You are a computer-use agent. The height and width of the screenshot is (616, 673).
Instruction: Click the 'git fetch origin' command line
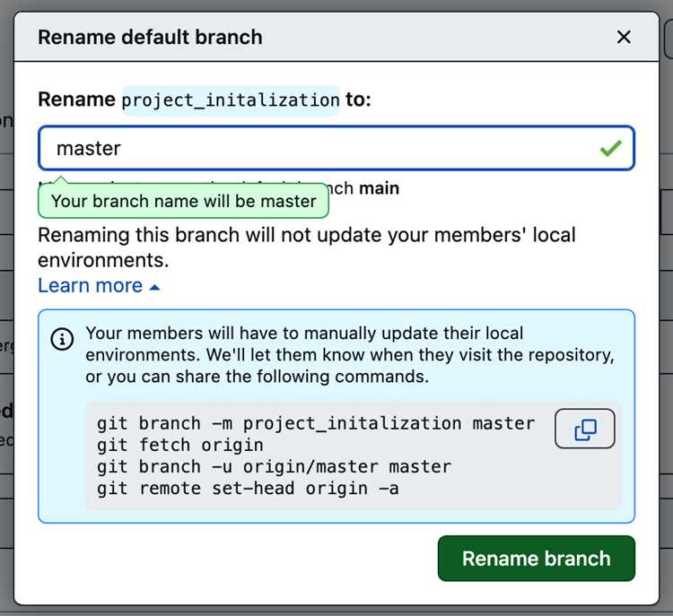(x=180, y=446)
